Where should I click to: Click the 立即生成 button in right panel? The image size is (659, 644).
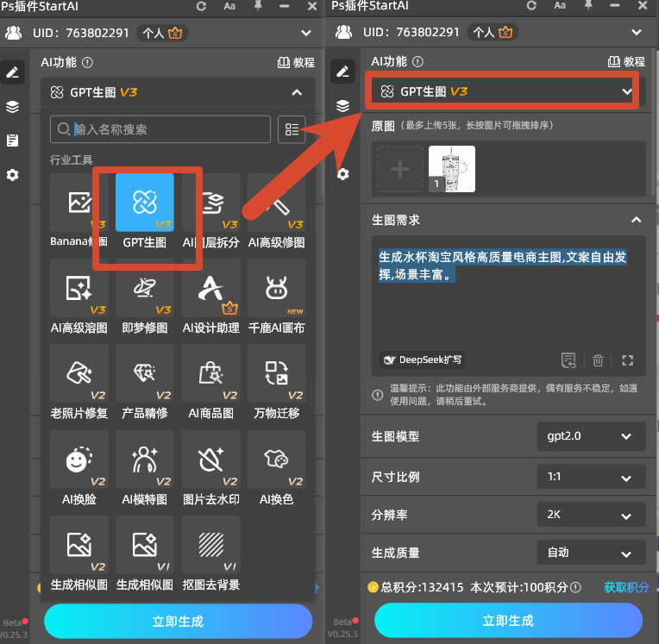509,621
